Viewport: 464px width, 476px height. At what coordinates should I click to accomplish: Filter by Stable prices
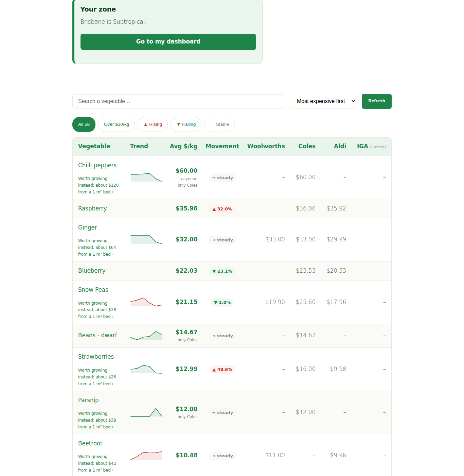click(219, 124)
